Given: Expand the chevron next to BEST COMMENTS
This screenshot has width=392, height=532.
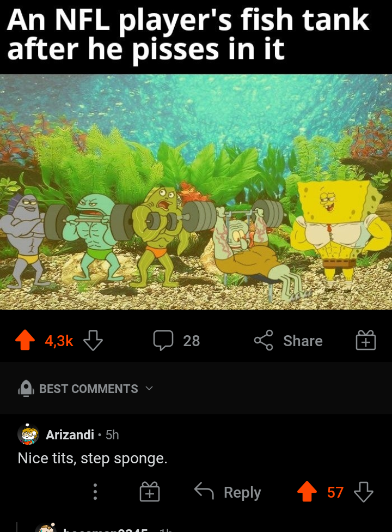Looking at the screenshot, I should (149, 389).
